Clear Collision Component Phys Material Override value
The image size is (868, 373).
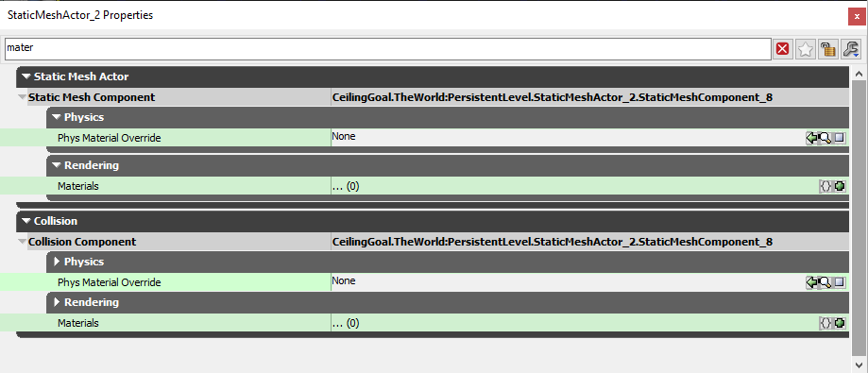pyautogui.click(x=840, y=282)
